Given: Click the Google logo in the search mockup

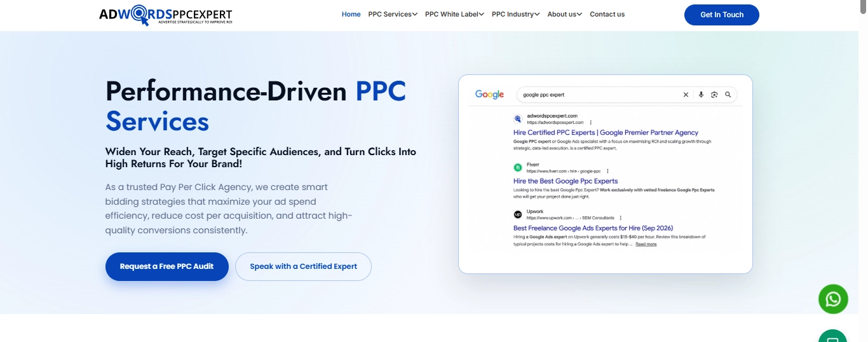Looking at the screenshot, I should click(489, 95).
